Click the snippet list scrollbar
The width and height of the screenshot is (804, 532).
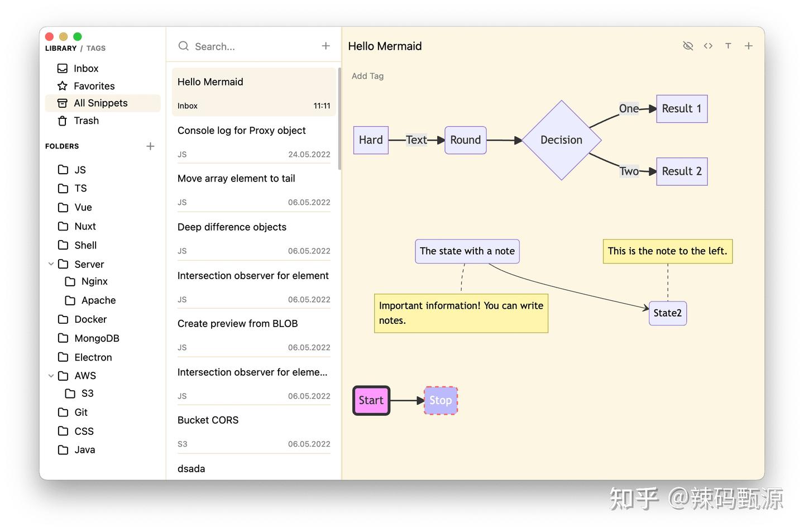(339, 118)
